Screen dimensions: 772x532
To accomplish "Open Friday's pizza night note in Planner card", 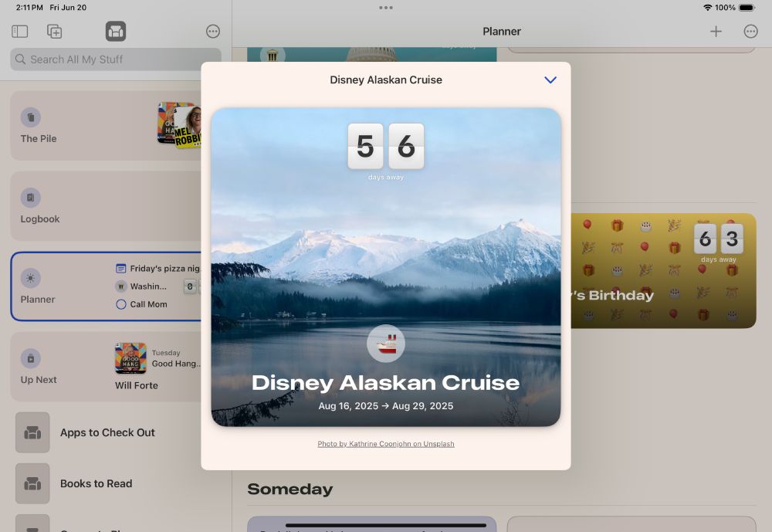I will (x=158, y=269).
